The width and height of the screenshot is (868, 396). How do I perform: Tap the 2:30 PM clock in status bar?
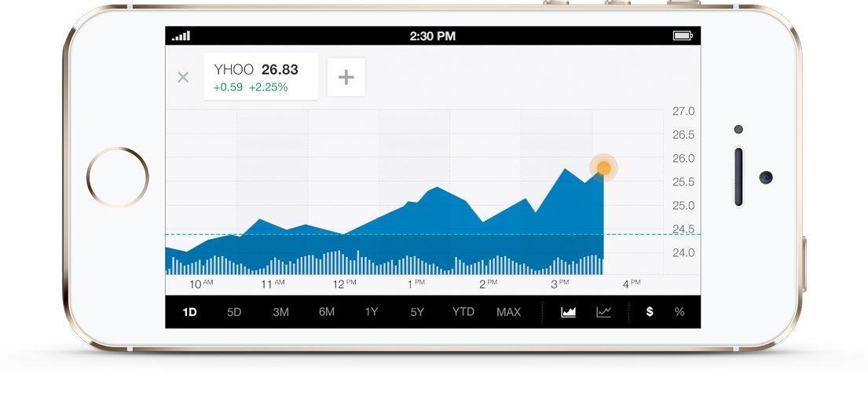432,36
